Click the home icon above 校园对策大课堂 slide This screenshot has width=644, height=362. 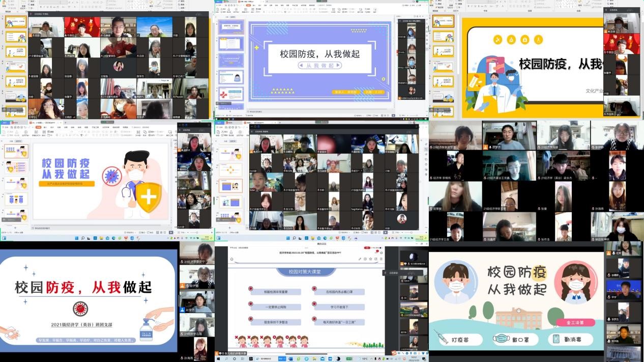(x=232, y=259)
